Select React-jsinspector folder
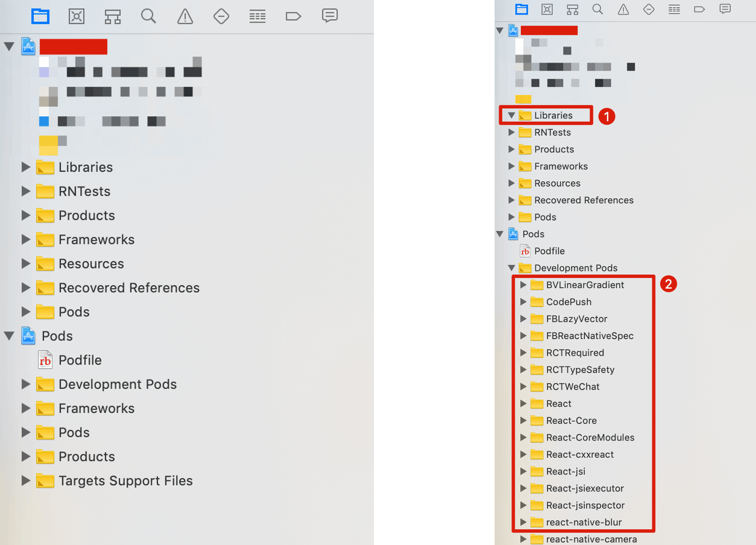This screenshot has height=545, width=756. pos(577,505)
